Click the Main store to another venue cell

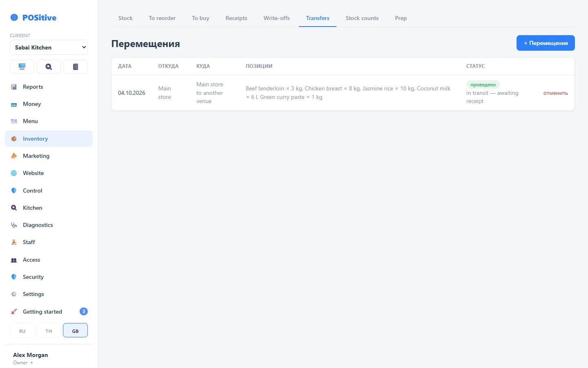click(210, 93)
